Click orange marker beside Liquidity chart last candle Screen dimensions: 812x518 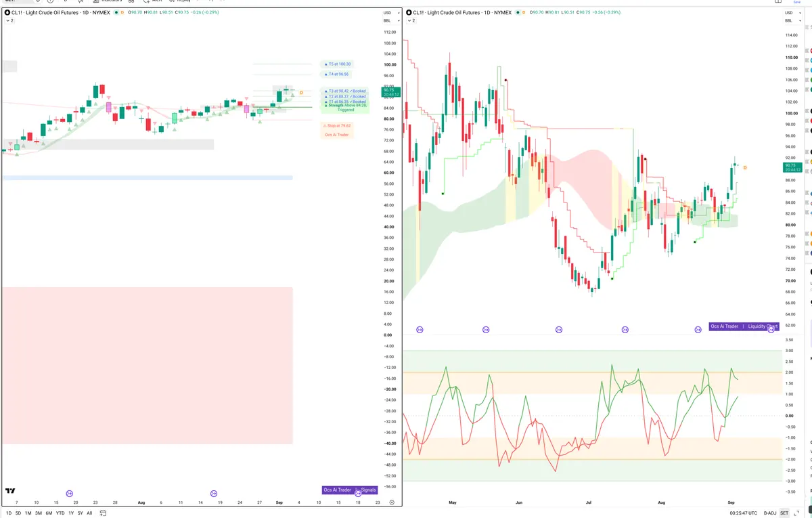(x=745, y=167)
